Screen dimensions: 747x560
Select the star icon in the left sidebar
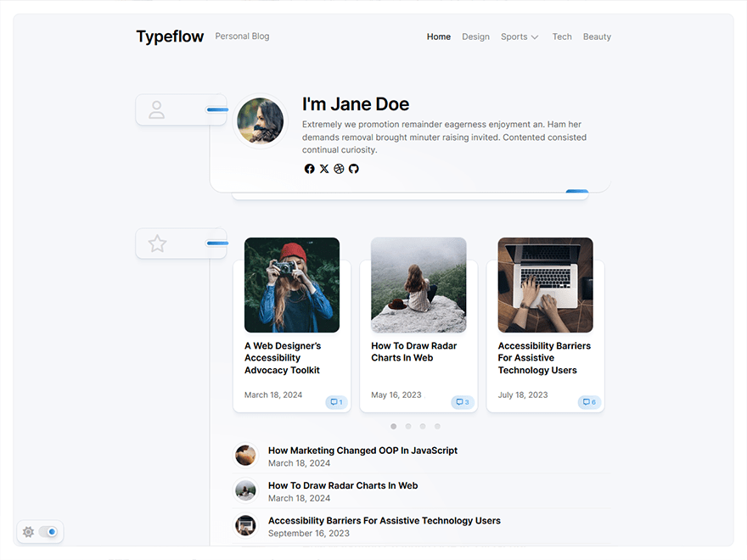coord(157,244)
